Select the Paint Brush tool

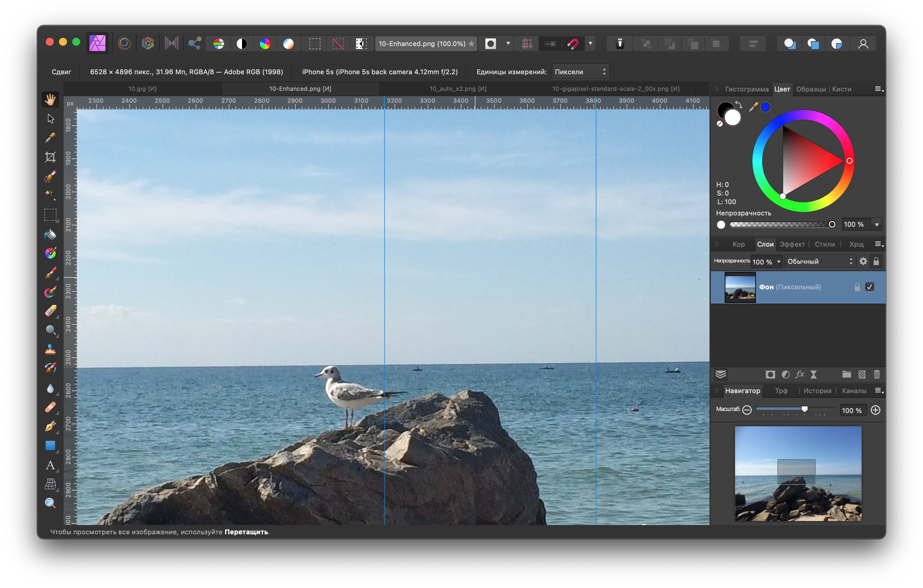pos(50,272)
